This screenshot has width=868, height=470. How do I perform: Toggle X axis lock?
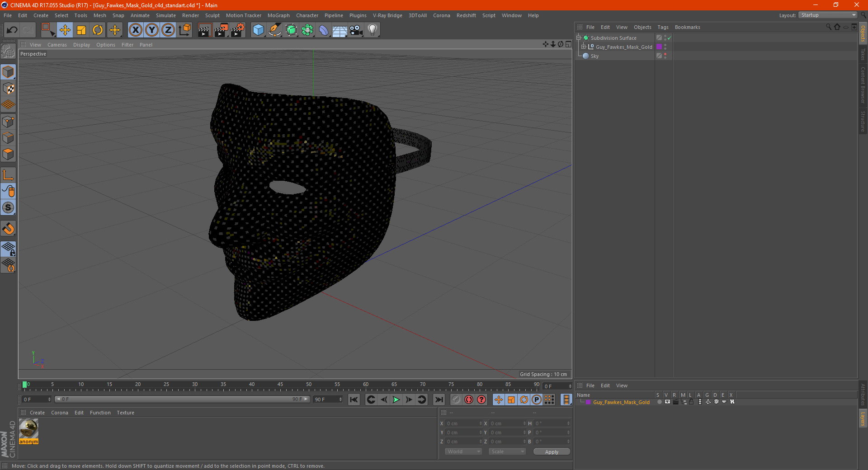click(x=135, y=30)
